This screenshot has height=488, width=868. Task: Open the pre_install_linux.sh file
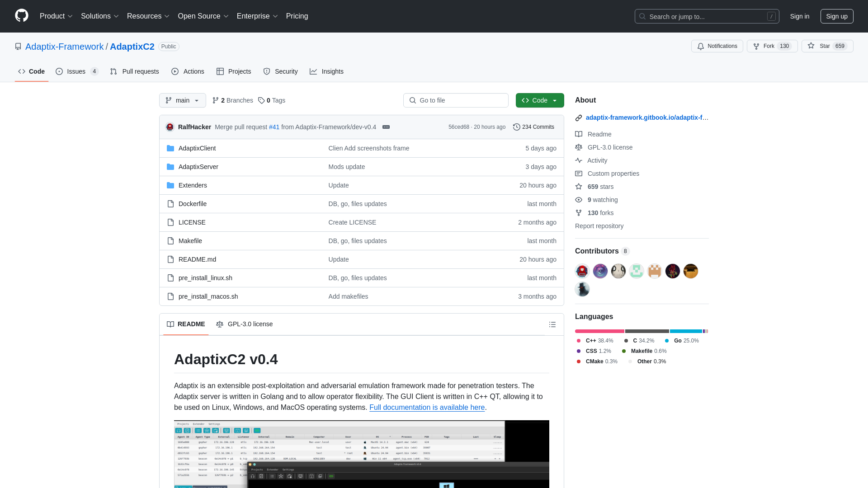[x=205, y=278]
